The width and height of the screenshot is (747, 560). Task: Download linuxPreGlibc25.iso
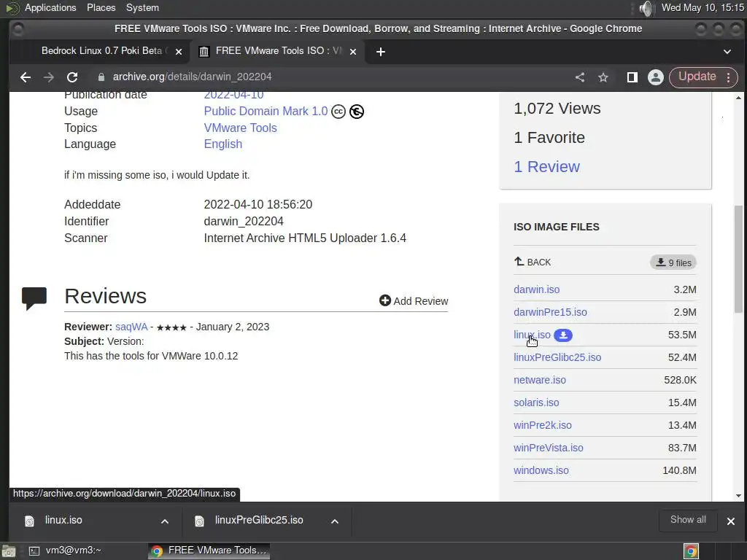pos(557,357)
